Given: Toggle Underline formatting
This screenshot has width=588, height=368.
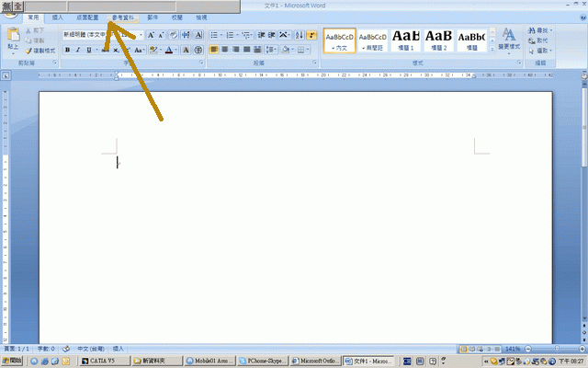Looking at the screenshot, I should 89,50.
